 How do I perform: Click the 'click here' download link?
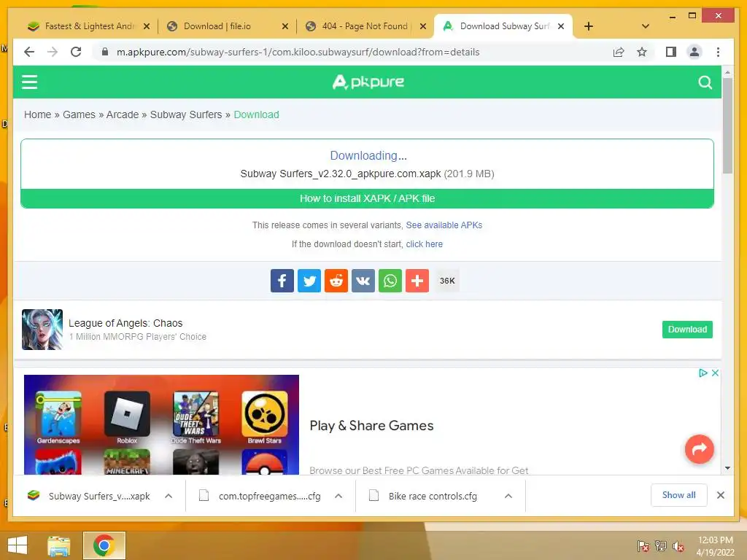[424, 244]
